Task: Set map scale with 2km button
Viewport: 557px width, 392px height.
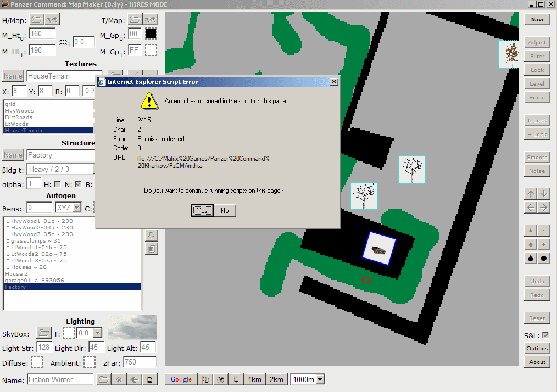Action: (276, 379)
